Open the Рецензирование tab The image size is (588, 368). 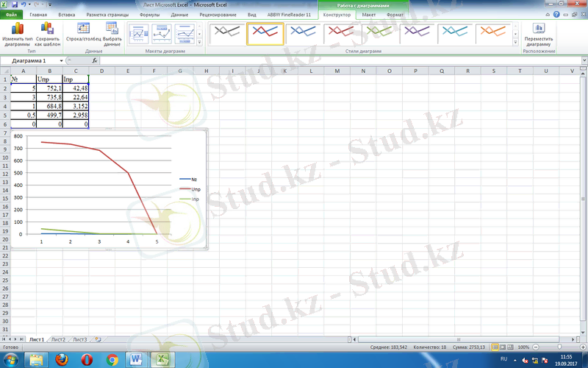(x=218, y=15)
